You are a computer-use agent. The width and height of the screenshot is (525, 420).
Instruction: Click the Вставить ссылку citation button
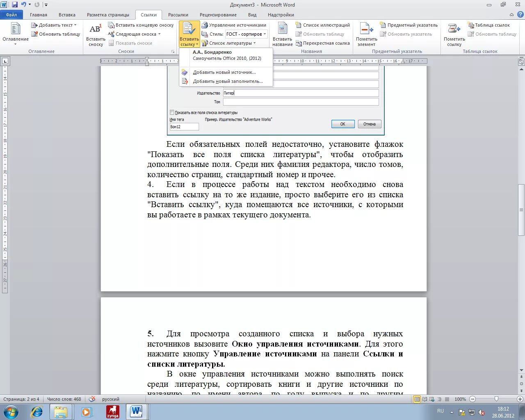tap(189, 34)
